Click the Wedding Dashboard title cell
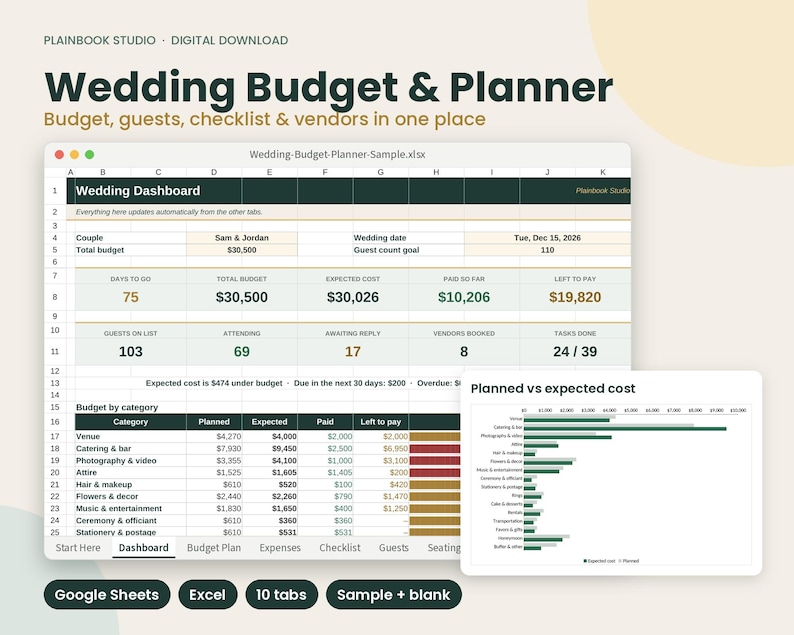This screenshot has height=635, width=794. [138, 191]
